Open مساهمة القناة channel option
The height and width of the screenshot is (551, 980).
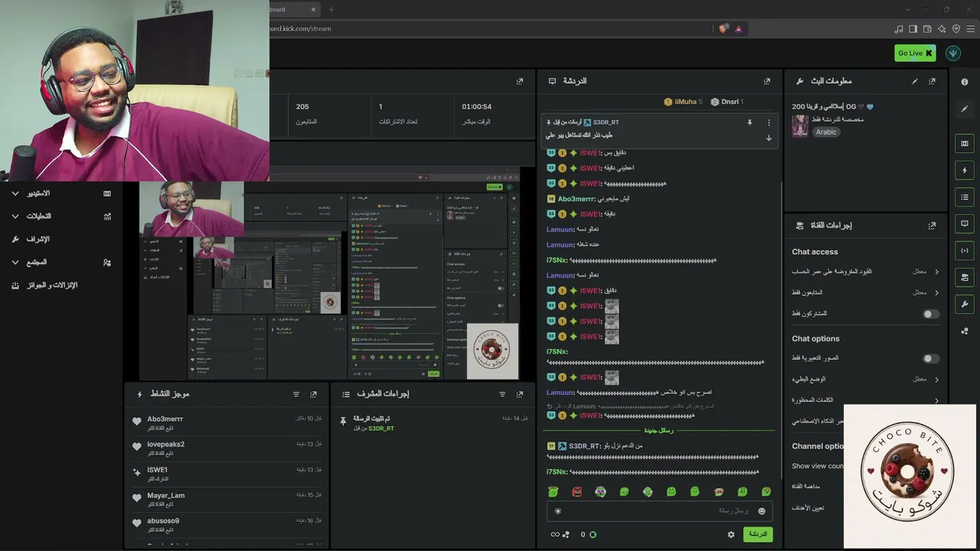click(x=806, y=487)
